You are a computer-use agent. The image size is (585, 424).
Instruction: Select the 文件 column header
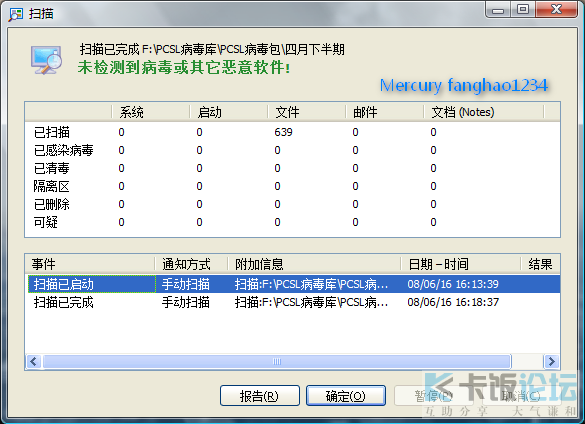pos(306,112)
